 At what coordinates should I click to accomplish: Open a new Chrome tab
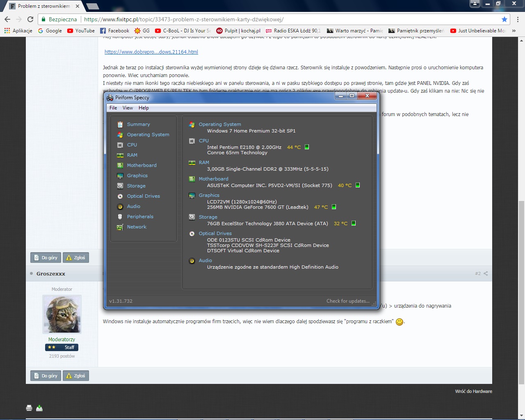[93, 6]
